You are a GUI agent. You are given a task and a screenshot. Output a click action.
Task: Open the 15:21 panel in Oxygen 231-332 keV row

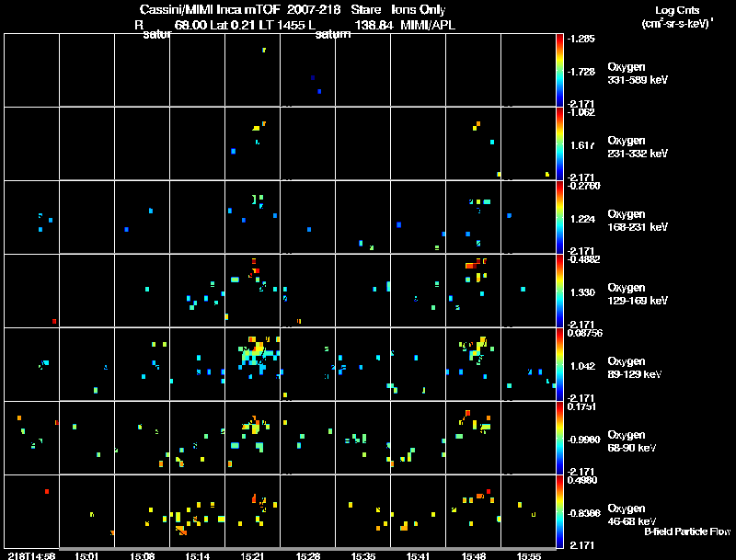pyautogui.click(x=252, y=143)
